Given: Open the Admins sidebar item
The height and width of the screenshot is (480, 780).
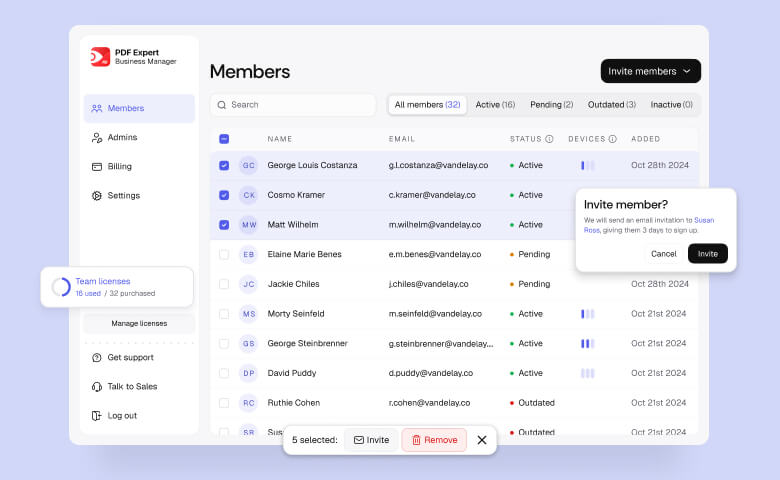Looking at the screenshot, I should pyautogui.click(x=139, y=137).
